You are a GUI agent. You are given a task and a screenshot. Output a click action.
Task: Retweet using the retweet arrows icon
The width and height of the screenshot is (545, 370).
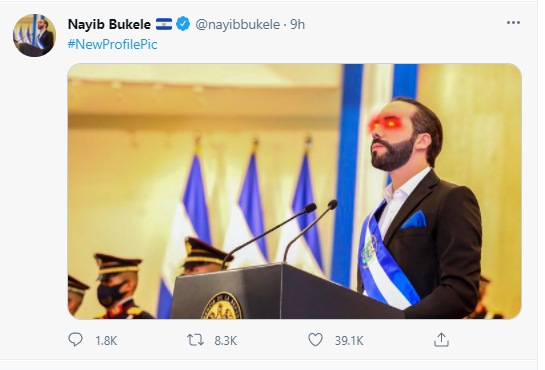click(x=195, y=340)
